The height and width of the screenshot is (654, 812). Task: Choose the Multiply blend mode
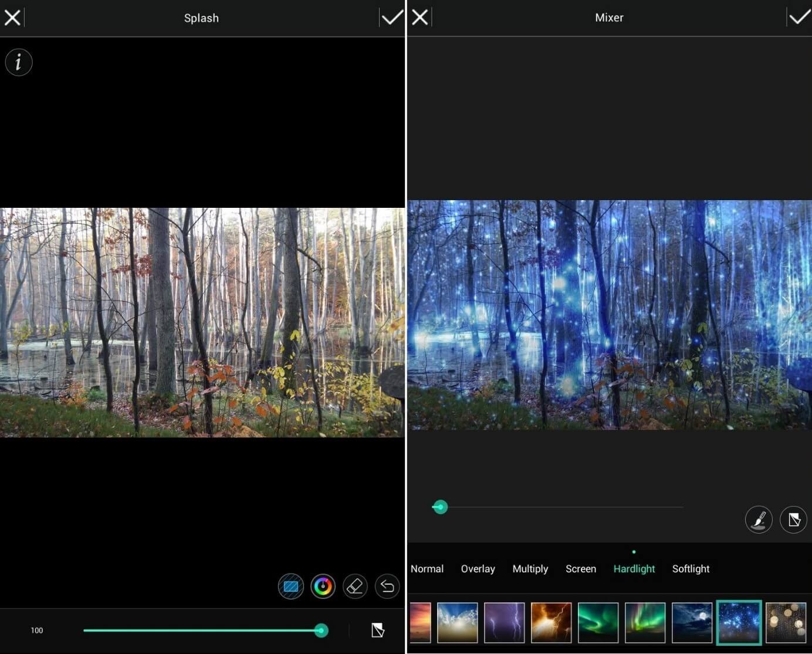(x=530, y=569)
